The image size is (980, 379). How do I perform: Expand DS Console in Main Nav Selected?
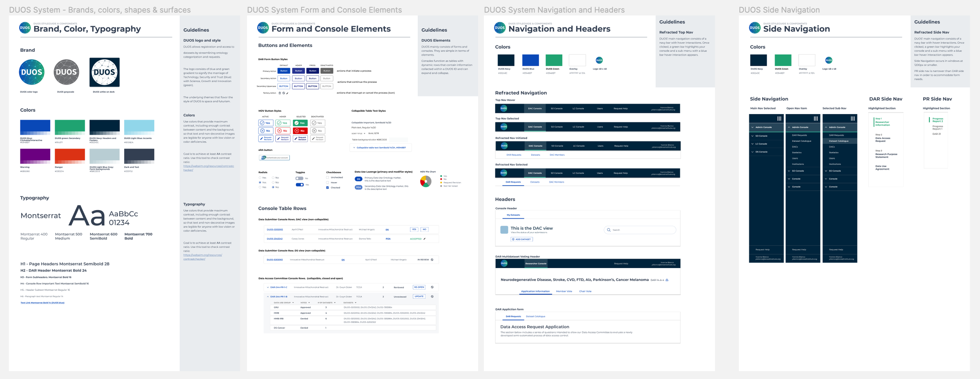point(766,152)
